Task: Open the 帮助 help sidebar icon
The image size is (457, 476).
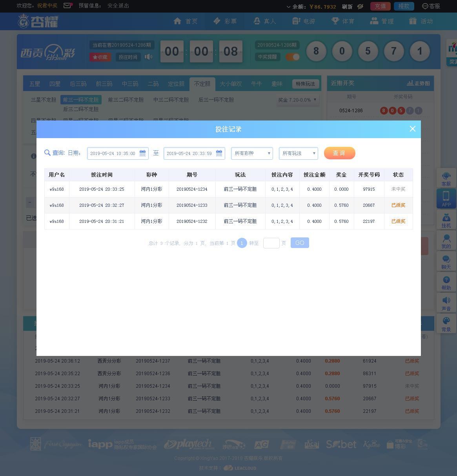Action: coord(446,282)
